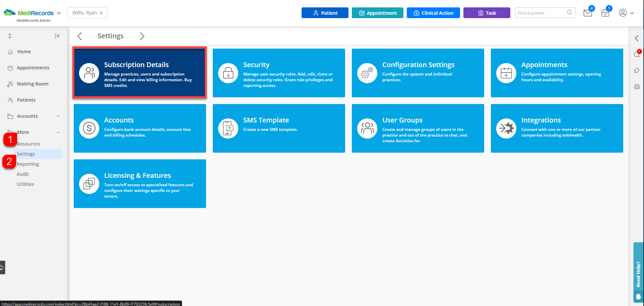The image size is (644, 306).
Task: Go forward with the right chevron beside Settings
Action: point(142,36)
